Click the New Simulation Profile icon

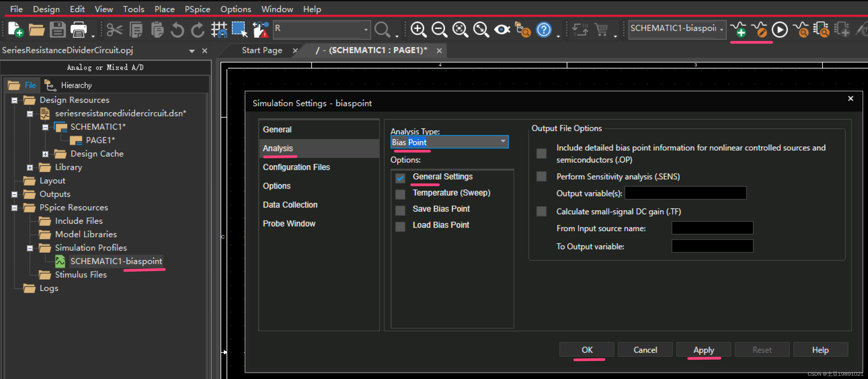click(738, 30)
